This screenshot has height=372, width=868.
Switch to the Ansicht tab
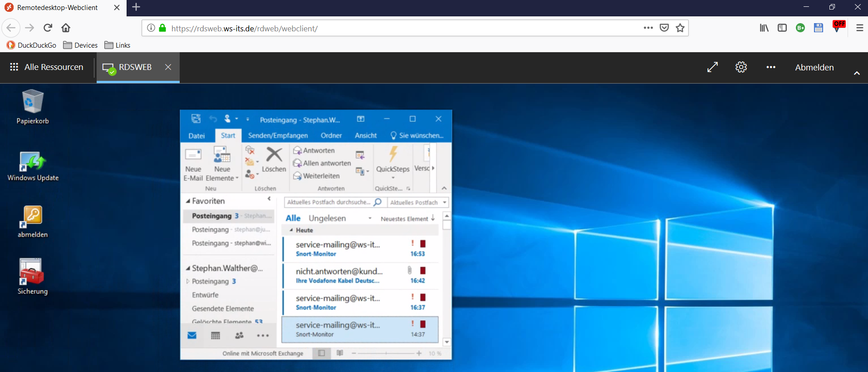pyautogui.click(x=366, y=135)
